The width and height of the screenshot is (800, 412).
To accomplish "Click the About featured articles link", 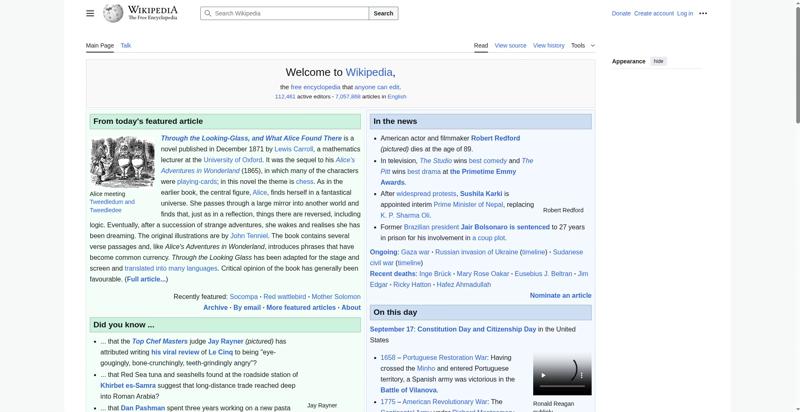I will coord(351,307).
